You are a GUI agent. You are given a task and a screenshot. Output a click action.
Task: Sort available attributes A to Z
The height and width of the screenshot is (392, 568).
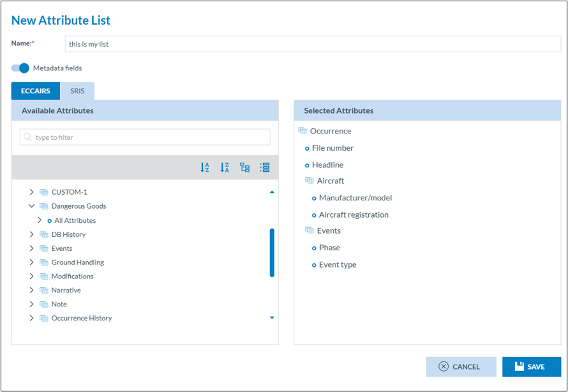[x=205, y=168]
